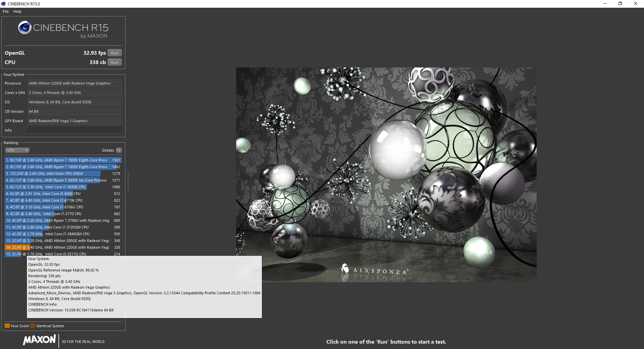
Task: Click the 'Rendering: 338 pts' tooltip line
Action: pyautogui.click(x=45, y=276)
